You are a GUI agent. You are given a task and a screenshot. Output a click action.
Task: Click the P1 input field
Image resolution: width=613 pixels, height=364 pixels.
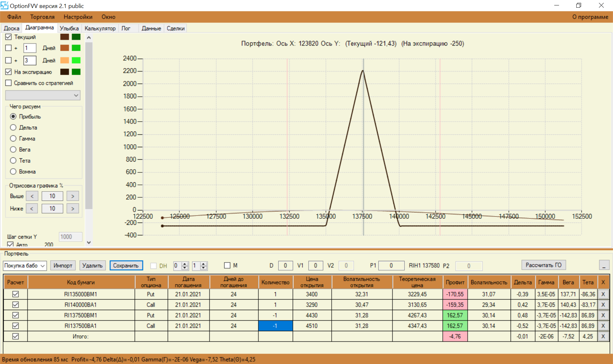click(391, 266)
